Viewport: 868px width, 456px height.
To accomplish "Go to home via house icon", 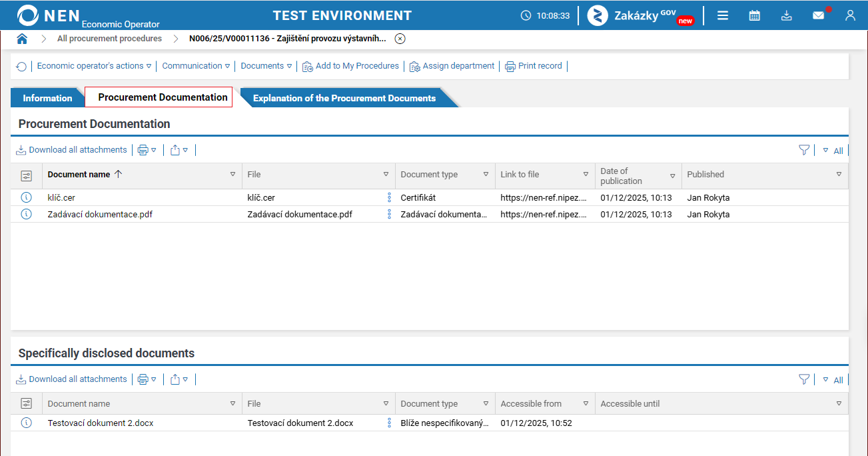I will (22, 39).
